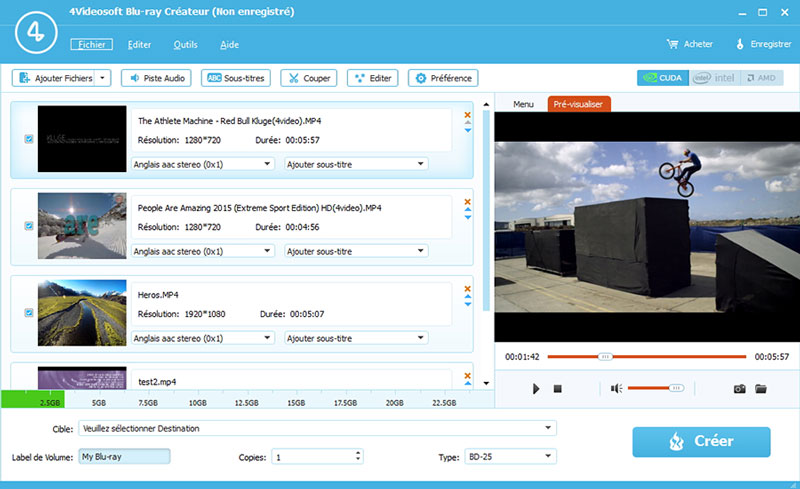Click file list scrollbar up arrow
The width and height of the screenshot is (800, 489).
(486, 105)
